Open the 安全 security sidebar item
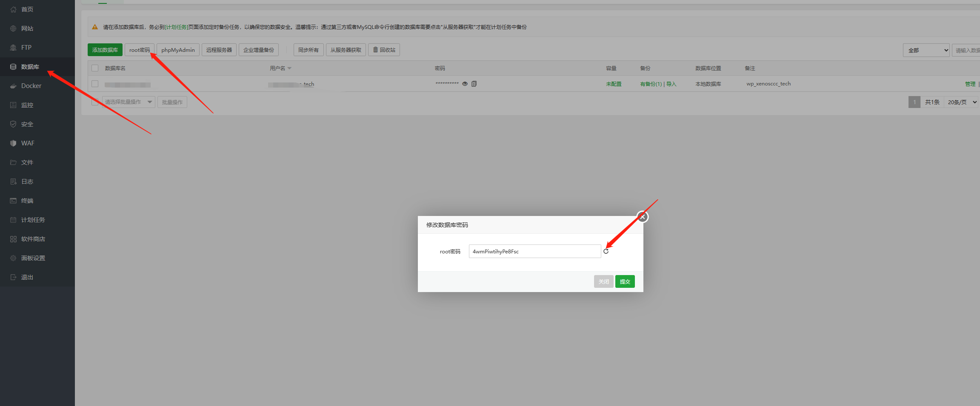 pyautogui.click(x=37, y=124)
